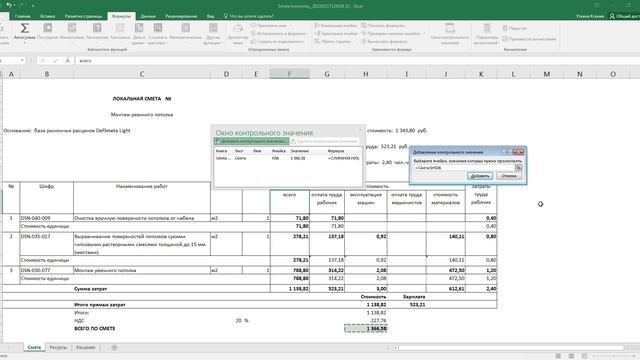Expand the Name Box dropdown arrow

22,60
